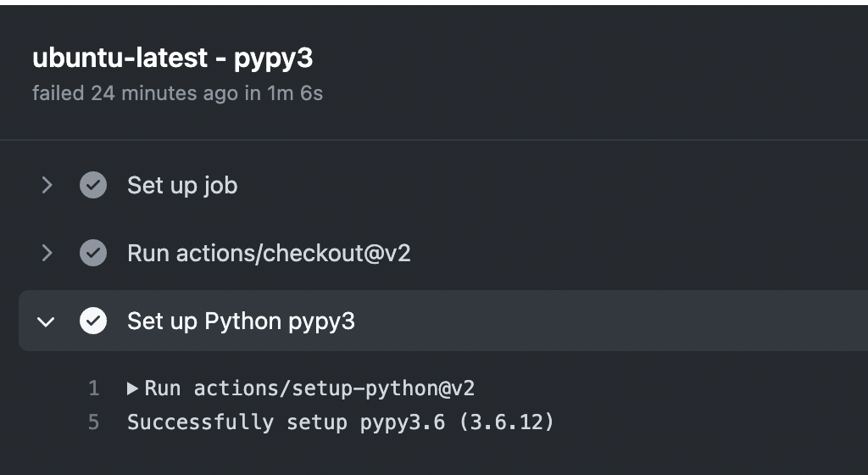Click the success checkmark beside Run actions/checkout@v2
Image resolution: width=868 pixels, height=475 pixels.
point(93,253)
